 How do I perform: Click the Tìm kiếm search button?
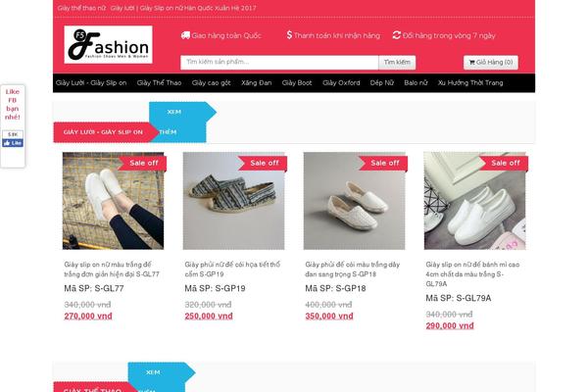coord(397,63)
